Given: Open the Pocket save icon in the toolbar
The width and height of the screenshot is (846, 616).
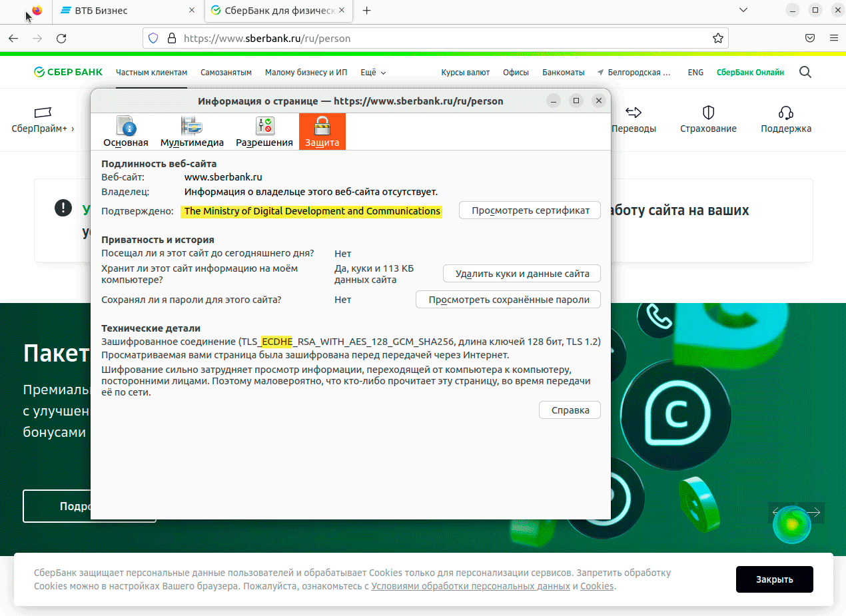Looking at the screenshot, I should pos(811,39).
